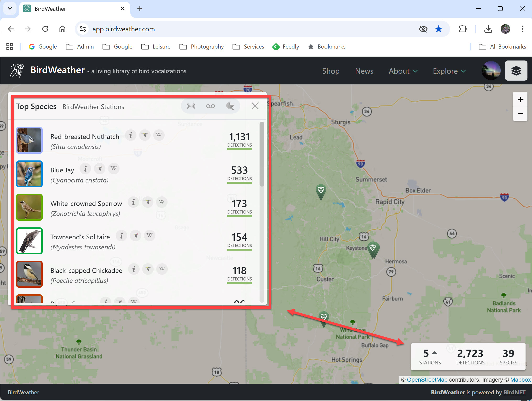Open the OpenStreetMap attribution link
This screenshot has width=532, height=401.
[x=427, y=379]
